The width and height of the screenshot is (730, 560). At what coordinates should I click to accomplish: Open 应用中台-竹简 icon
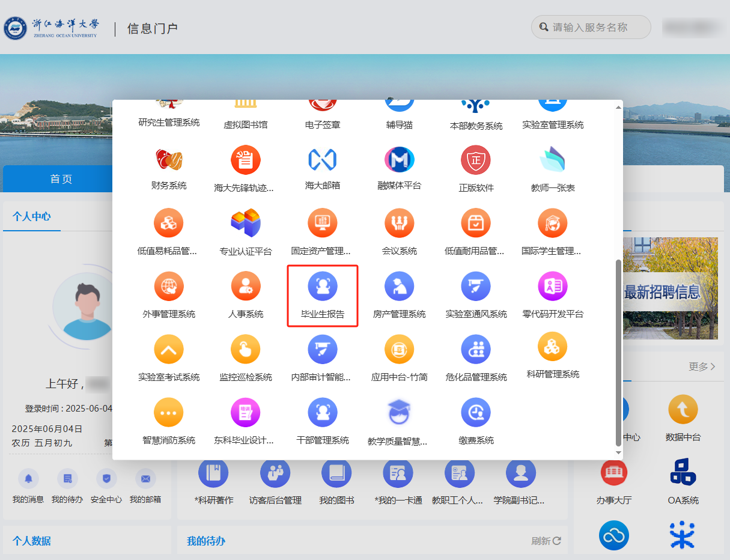pos(400,350)
